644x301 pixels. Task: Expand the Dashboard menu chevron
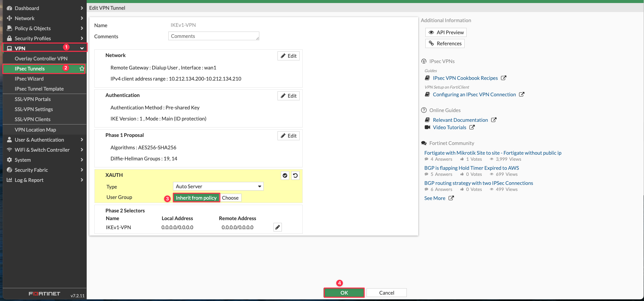coord(82,8)
